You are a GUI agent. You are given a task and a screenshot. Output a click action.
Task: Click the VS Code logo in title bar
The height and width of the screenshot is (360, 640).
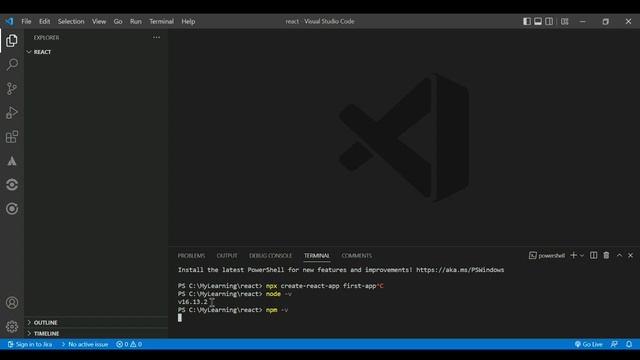pyautogui.click(x=9, y=21)
